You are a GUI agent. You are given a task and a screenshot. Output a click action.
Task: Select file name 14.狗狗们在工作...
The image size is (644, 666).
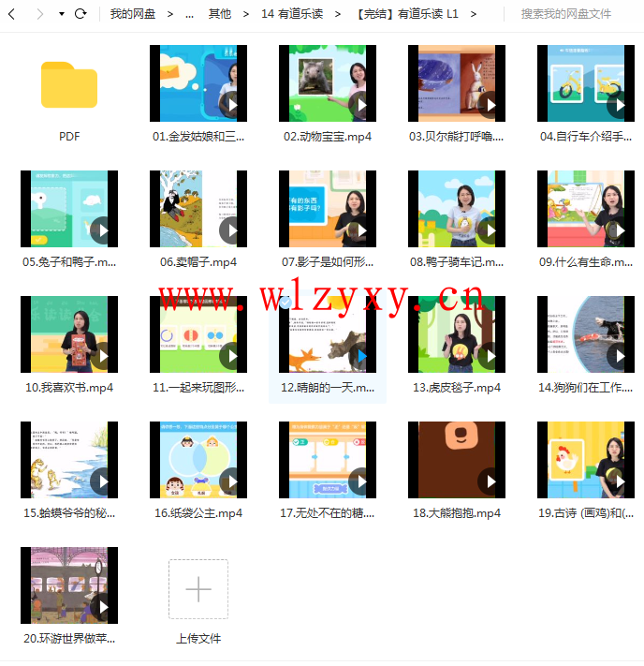[586, 388]
